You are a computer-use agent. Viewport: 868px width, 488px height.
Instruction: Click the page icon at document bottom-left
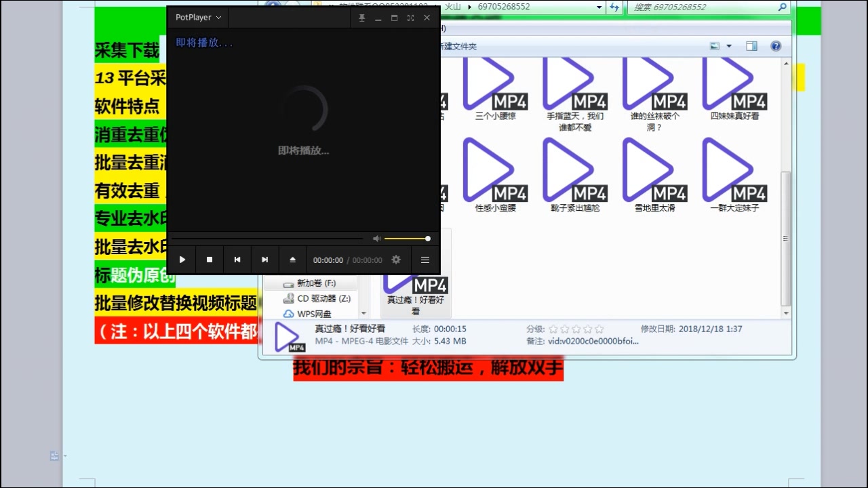(54, 456)
